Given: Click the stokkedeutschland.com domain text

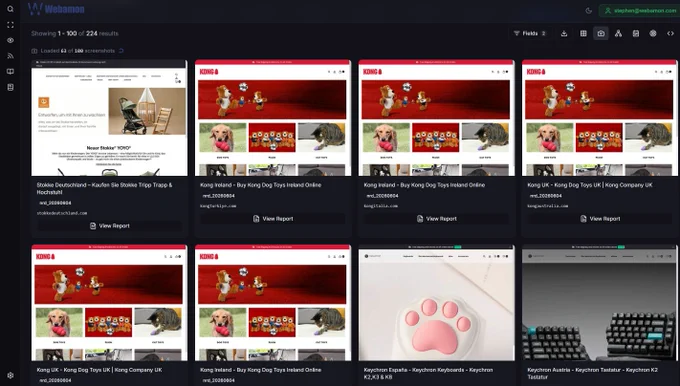Looking at the screenshot, I should point(62,213).
